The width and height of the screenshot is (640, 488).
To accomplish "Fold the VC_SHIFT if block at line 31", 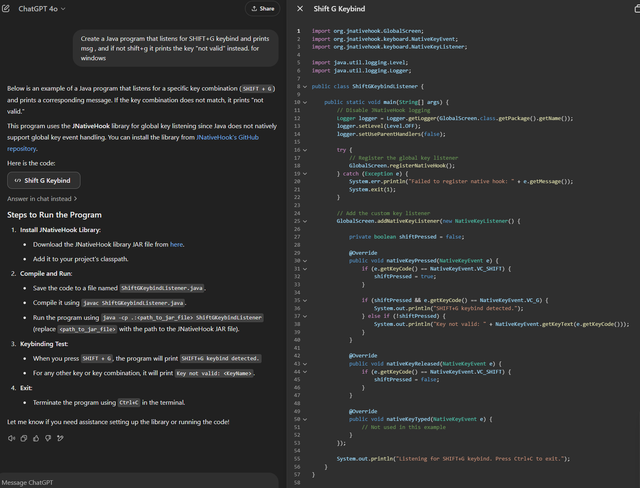I will 305,269.
